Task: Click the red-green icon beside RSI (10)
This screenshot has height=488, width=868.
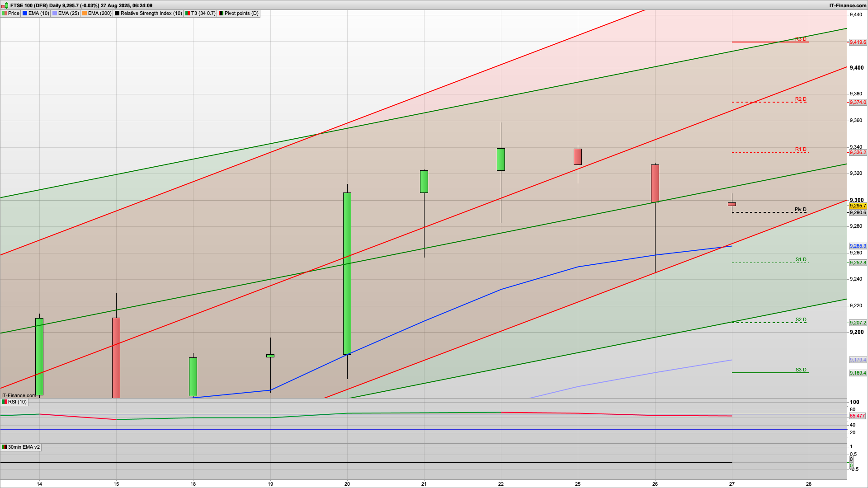Action: (5, 402)
